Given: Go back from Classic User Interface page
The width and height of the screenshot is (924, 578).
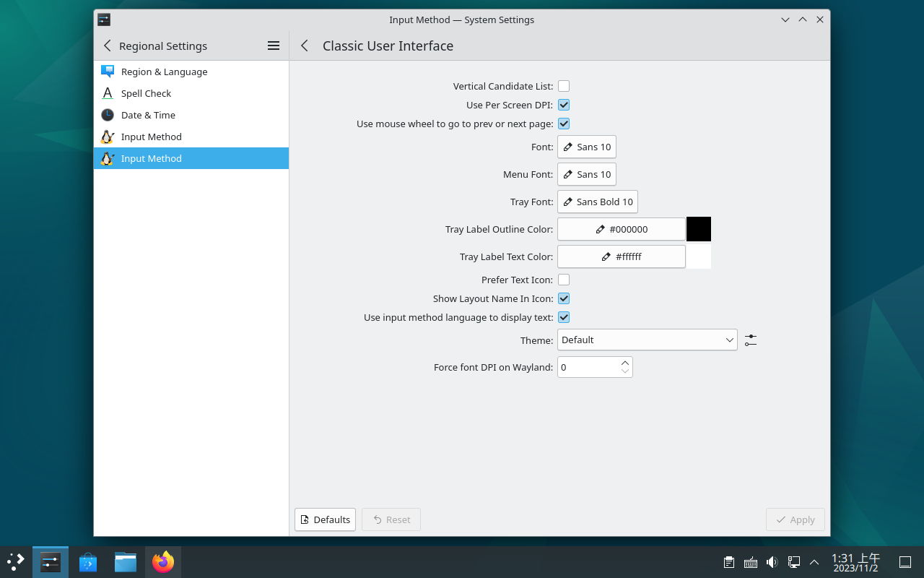Looking at the screenshot, I should [305, 46].
